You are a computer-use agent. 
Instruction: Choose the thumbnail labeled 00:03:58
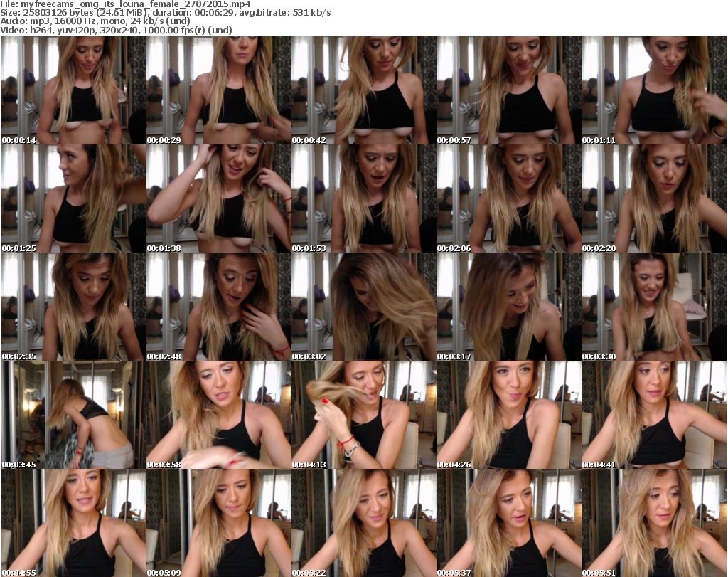tap(219, 415)
